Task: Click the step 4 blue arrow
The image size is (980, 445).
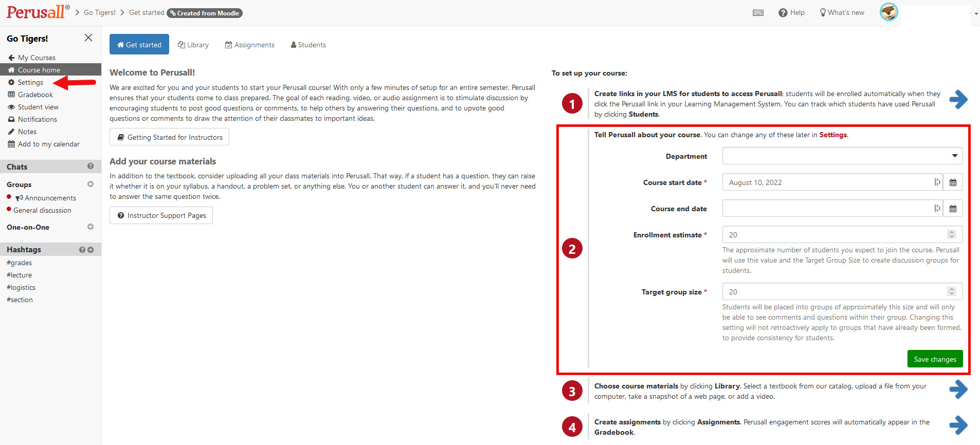Action: (x=958, y=425)
